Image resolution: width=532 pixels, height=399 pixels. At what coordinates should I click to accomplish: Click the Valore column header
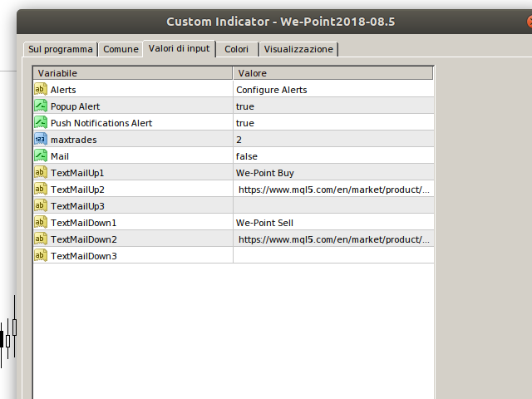[332, 73]
